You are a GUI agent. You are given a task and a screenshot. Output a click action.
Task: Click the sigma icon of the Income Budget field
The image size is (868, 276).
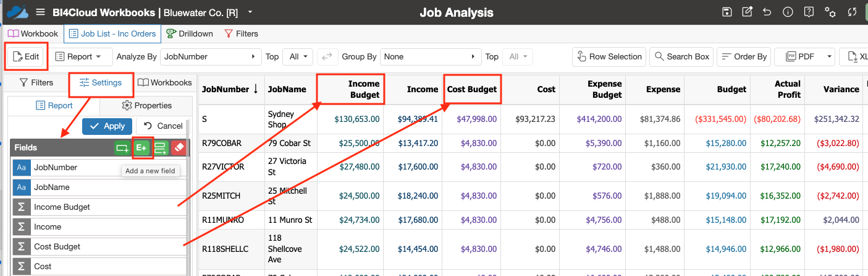[x=21, y=207]
